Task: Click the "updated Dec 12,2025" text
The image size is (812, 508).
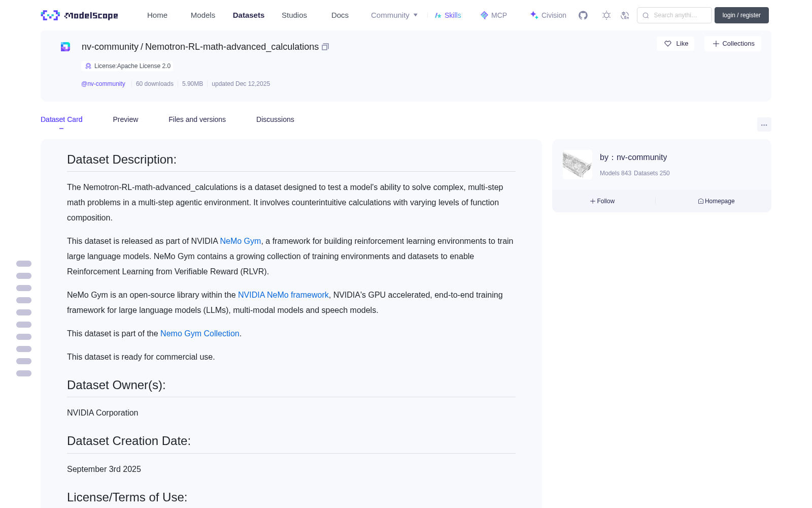Action: tap(241, 84)
